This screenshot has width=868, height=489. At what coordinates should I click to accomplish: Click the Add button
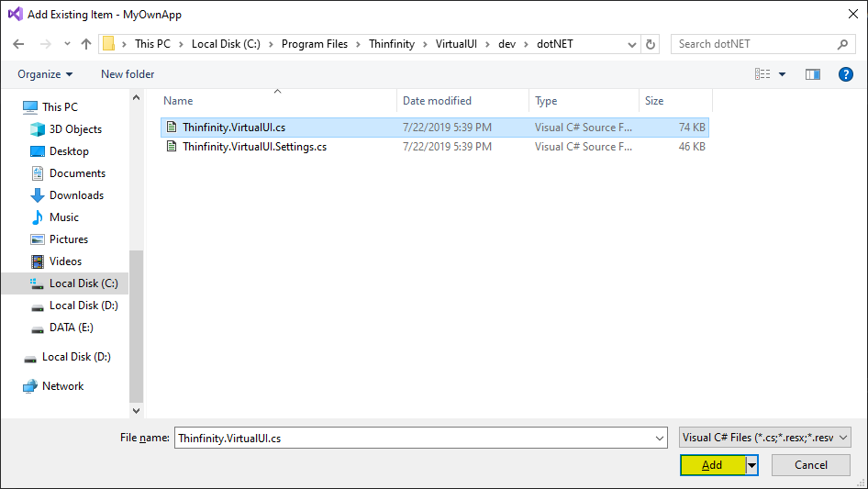[712, 465]
